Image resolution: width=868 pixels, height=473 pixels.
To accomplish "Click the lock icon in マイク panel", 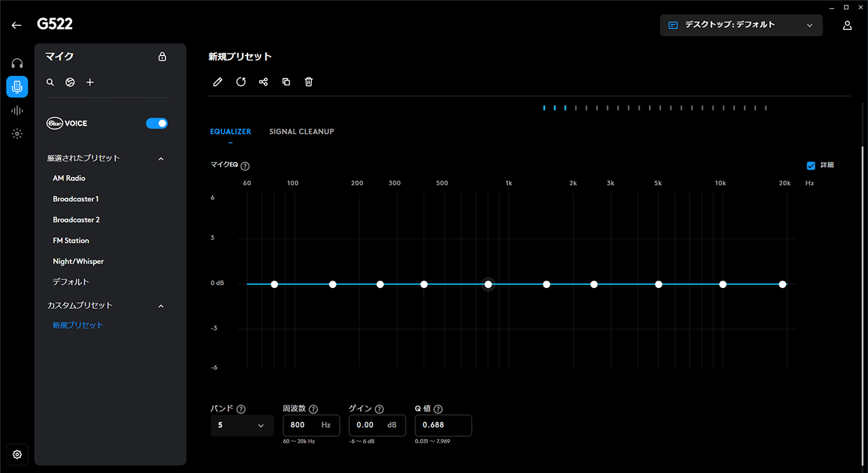I will pos(162,57).
